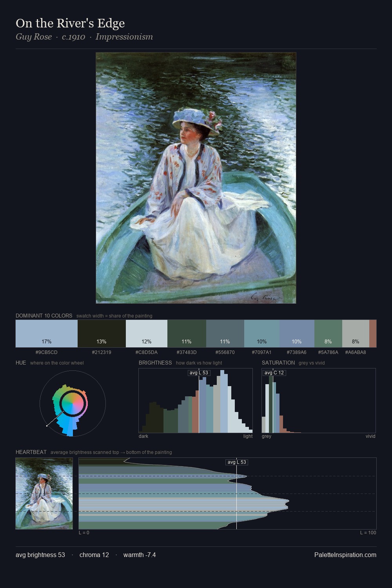Click the hex code #7097A1
This screenshot has height=588, width=392.
pos(262,352)
